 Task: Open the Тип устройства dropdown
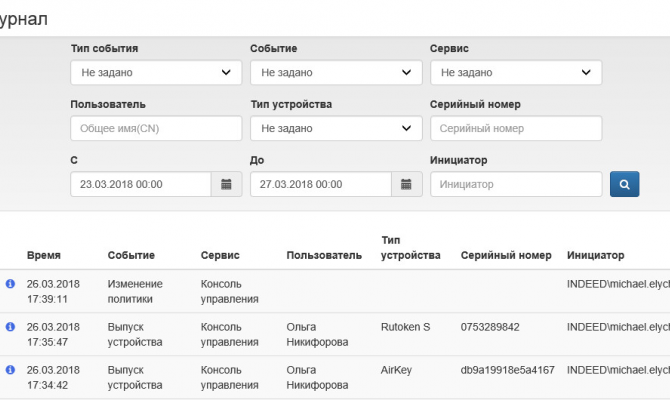[x=335, y=129]
